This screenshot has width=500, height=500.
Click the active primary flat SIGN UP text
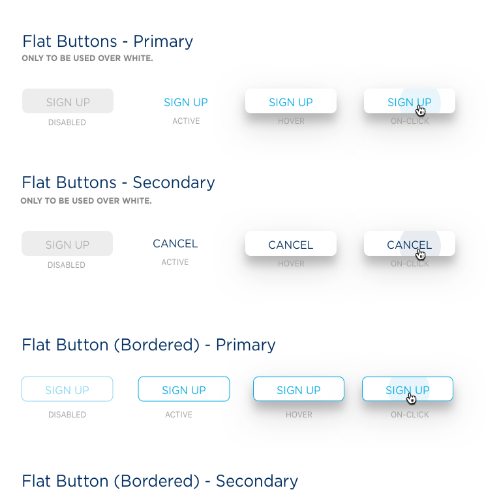click(186, 102)
